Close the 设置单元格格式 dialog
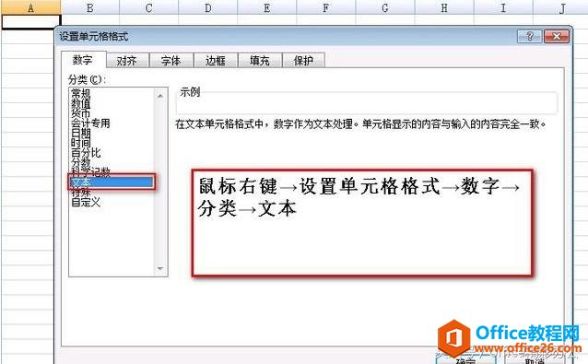Viewport: 588px width, 364px height. [557, 36]
